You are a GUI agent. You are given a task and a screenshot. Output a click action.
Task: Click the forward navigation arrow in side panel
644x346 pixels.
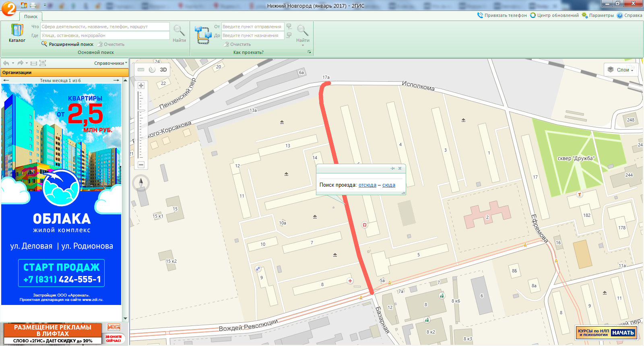click(20, 63)
